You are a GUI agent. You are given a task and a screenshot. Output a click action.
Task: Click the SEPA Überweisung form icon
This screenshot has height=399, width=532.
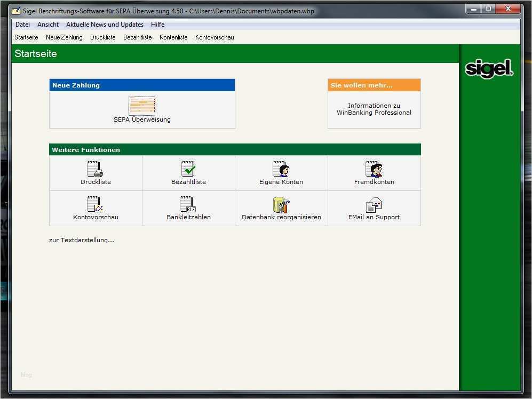coord(142,106)
